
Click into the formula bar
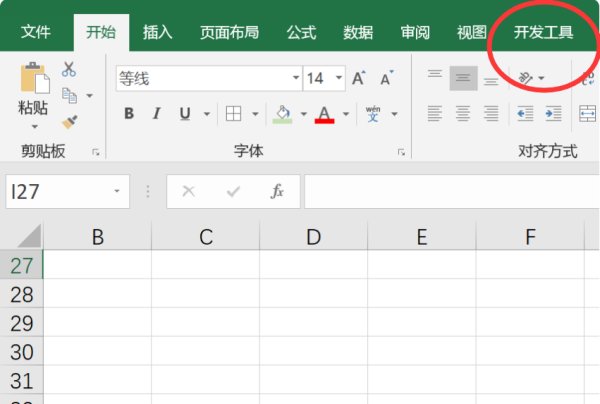tap(452, 191)
